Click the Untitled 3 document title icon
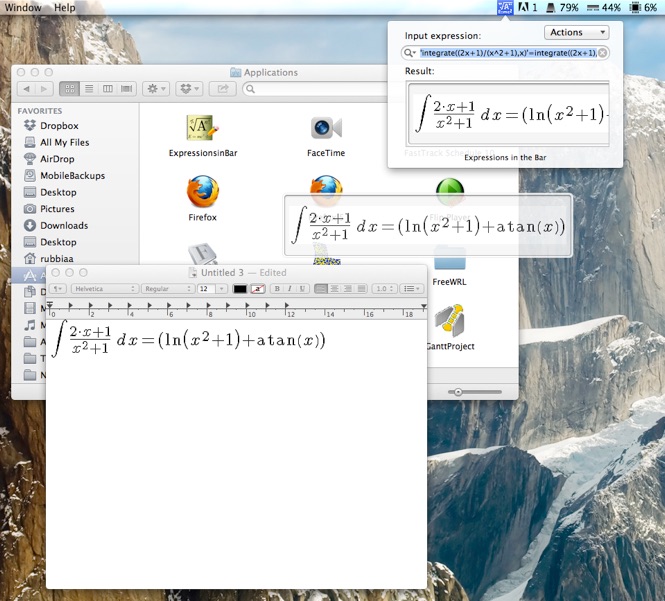This screenshot has width=665, height=601. tap(193, 272)
